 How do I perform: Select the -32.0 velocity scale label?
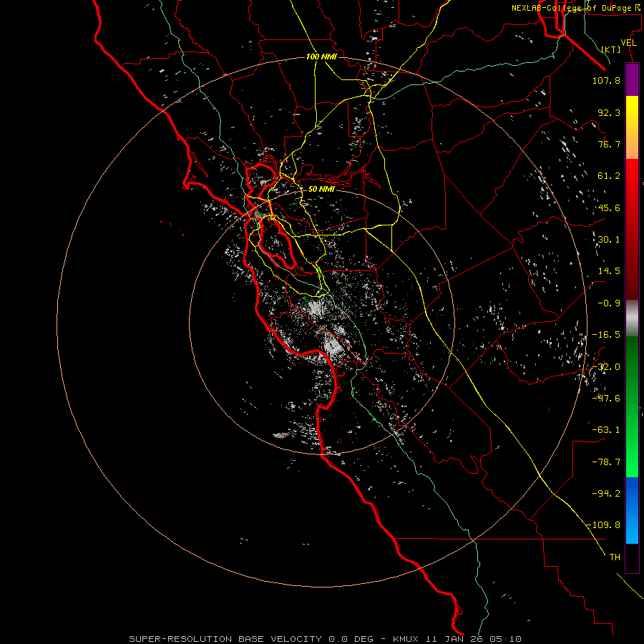pos(606,366)
